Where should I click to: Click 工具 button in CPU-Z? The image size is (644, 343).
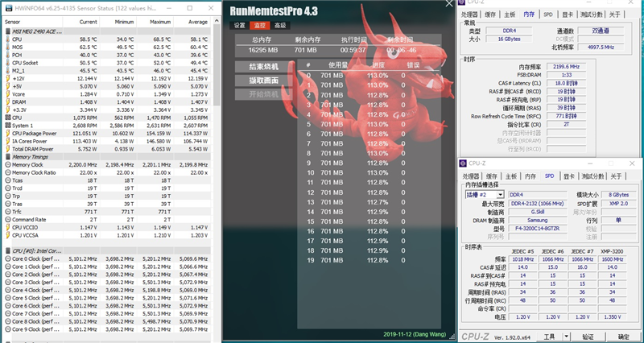pyautogui.click(x=549, y=337)
